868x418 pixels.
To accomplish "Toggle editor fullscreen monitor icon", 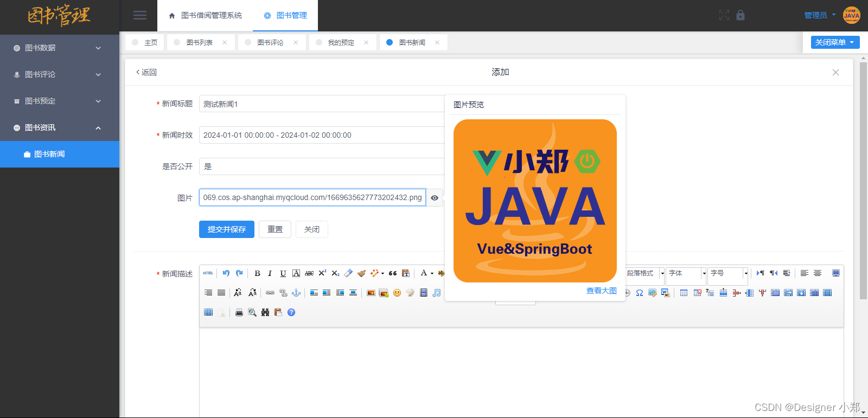I will [x=836, y=273].
